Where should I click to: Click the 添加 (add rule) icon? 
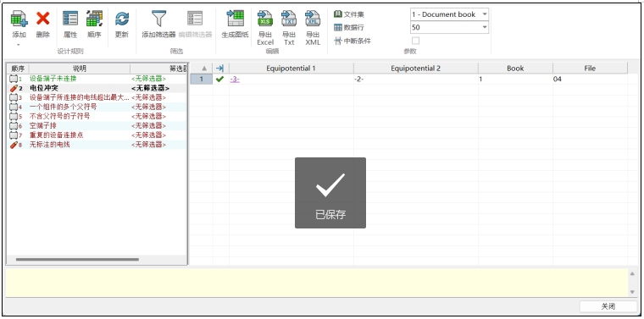click(19, 19)
